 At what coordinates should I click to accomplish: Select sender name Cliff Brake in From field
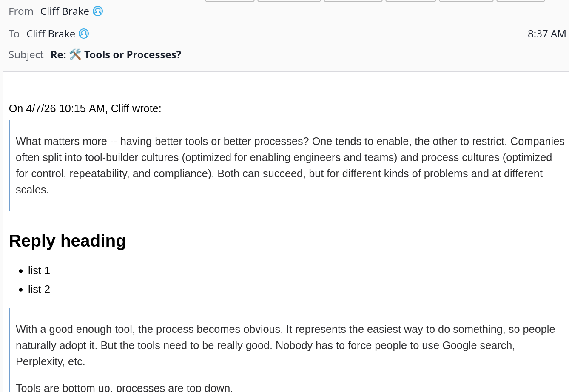pyautogui.click(x=65, y=11)
